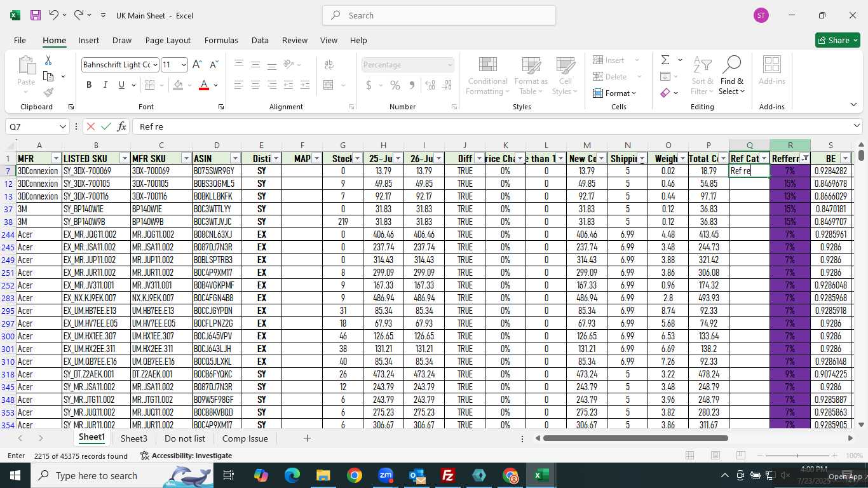Switch to the Sheet3 worksheet tab
This screenshot has height=488, width=868.
(133, 438)
